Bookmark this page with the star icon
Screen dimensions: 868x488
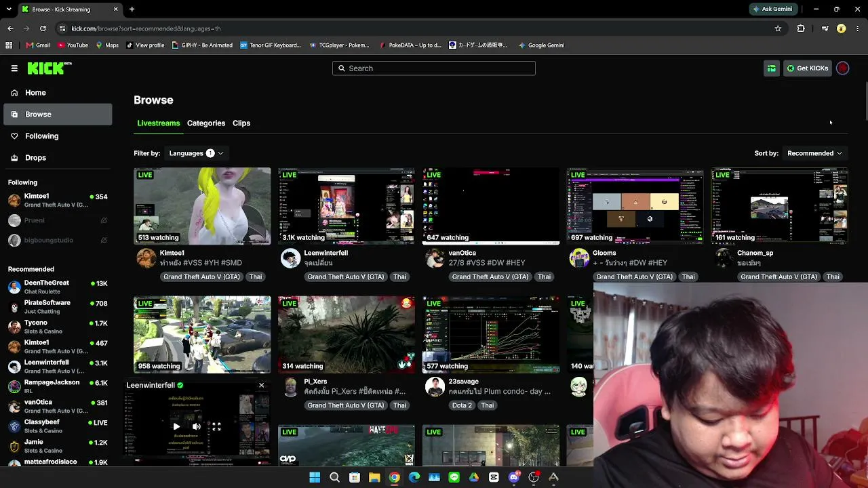tap(778, 28)
